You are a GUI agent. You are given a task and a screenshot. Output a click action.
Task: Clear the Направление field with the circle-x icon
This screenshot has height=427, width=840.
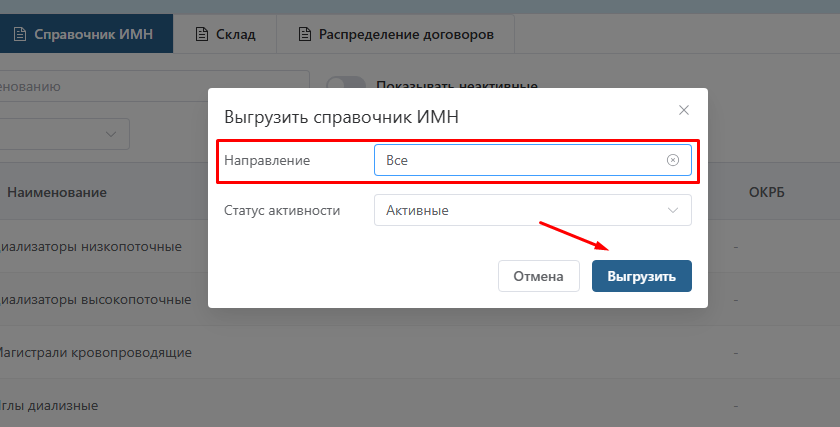[673, 160]
